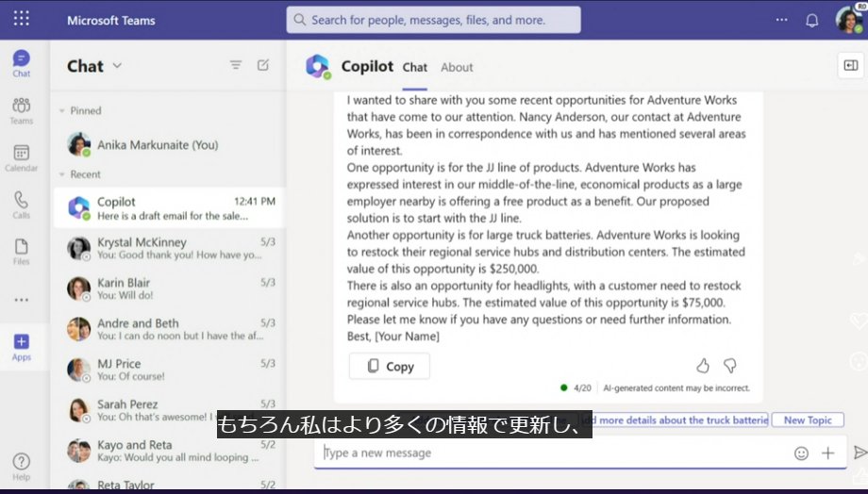Image resolution: width=868 pixels, height=494 pixels.
Task: Focus the search box at top
Action: tap(433, 20)
